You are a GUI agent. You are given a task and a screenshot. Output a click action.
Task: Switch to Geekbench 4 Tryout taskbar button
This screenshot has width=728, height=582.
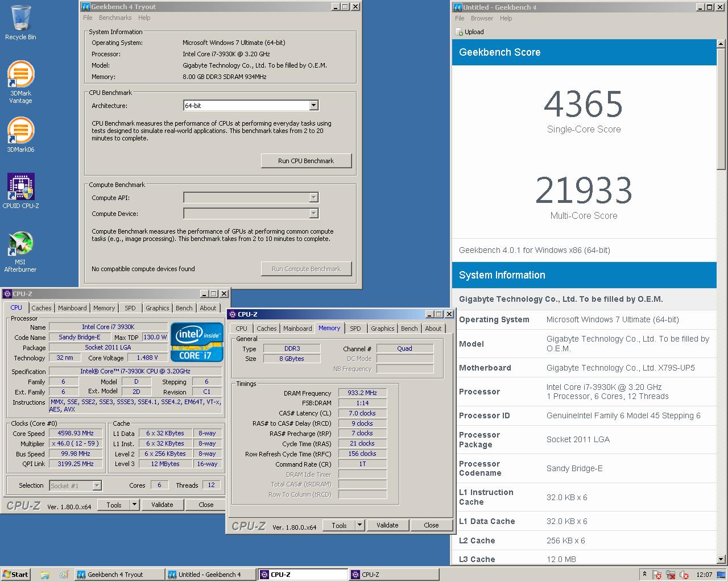coord(119,575)
